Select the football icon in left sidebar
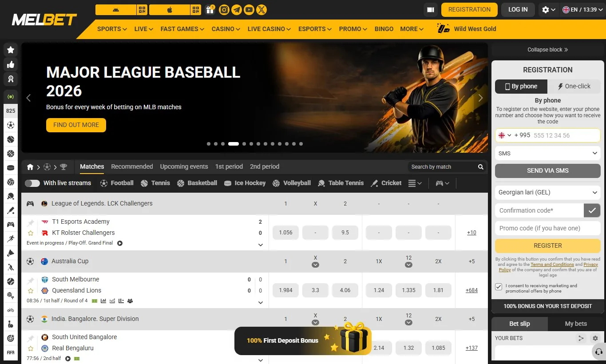Image resolution: width=606 pixels, height=364 pixels. click(11, 125)
